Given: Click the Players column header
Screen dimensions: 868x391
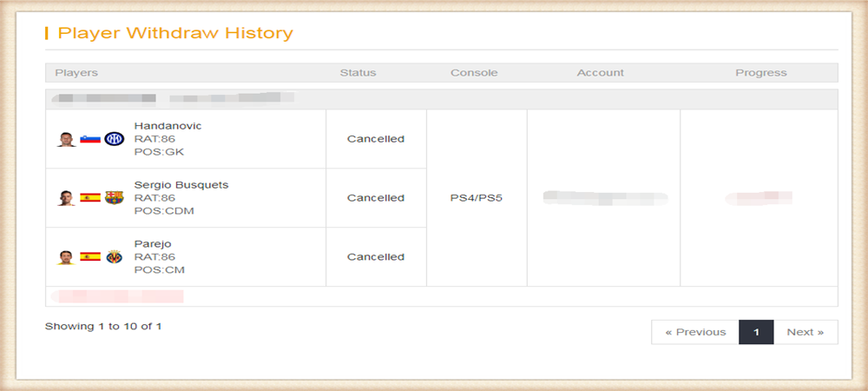Looking at the screenshot, I should tap(76, 72).
